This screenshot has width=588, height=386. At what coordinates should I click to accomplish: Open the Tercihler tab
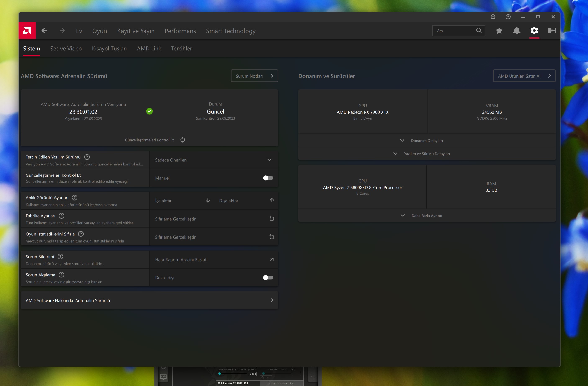point(181,48)
